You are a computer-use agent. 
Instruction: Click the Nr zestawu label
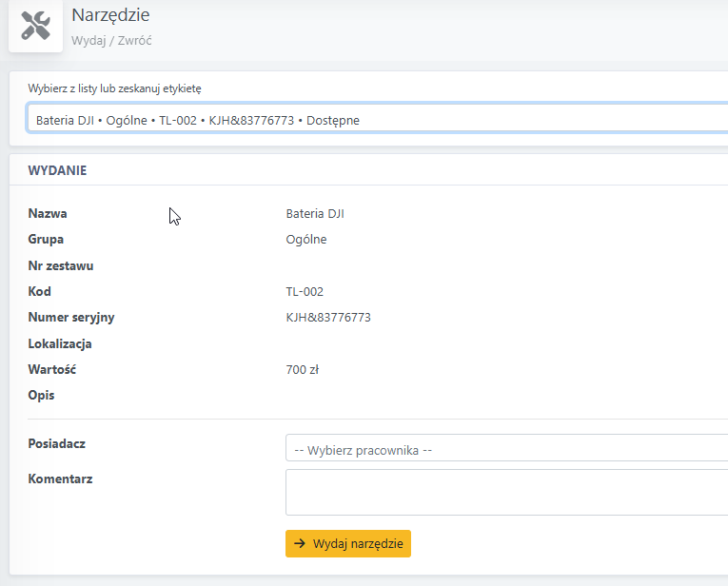click(61, 265)
